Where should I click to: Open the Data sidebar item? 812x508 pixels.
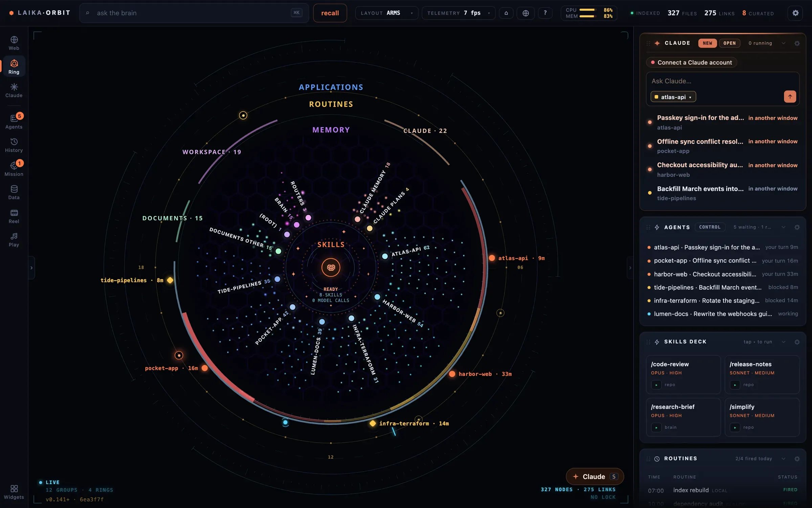click(x=14, y=192)
